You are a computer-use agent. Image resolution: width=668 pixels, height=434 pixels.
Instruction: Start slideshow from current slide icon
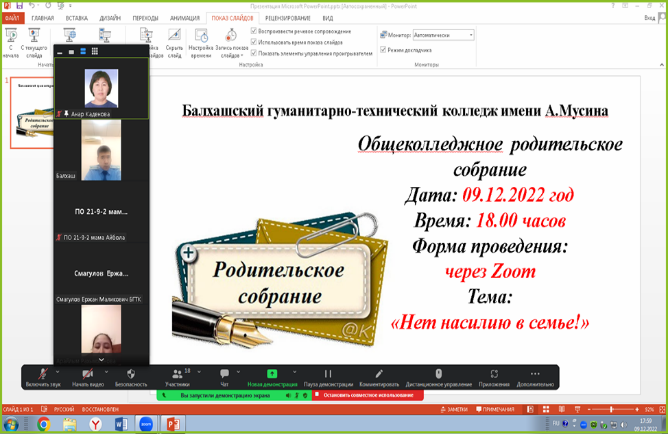(x=34, y=36)
